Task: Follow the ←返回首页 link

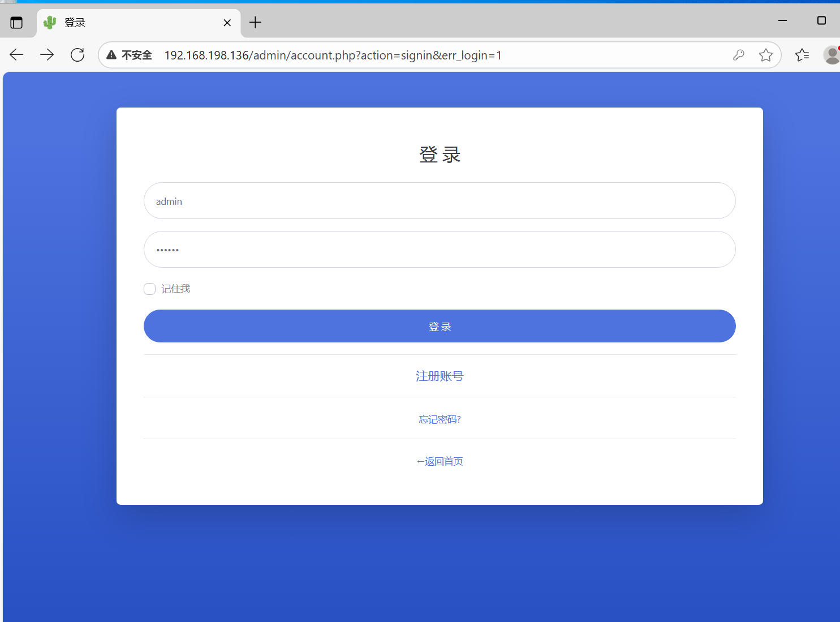Action: pyautogui.click(x=440, y=461)
